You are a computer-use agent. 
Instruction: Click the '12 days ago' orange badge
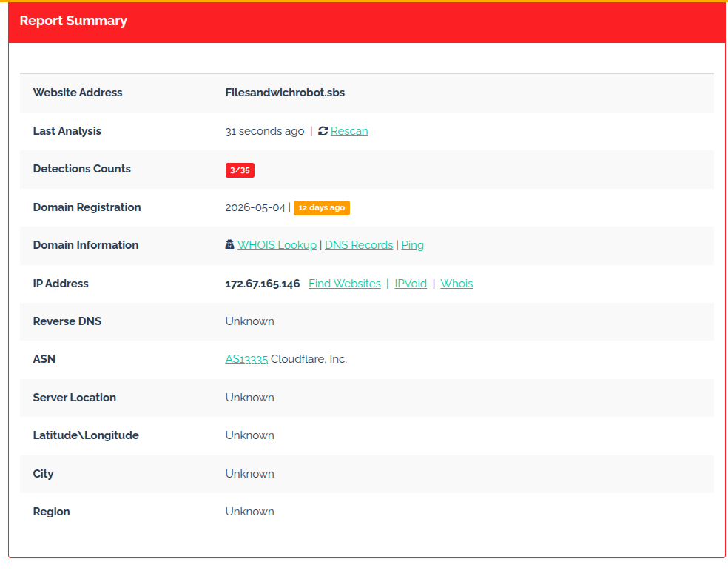322,208
